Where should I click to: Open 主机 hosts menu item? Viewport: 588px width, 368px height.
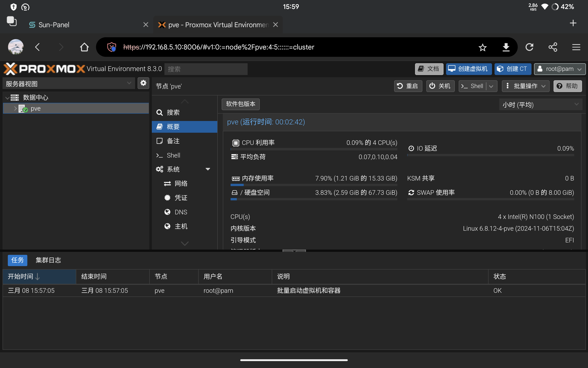point(184,226)
